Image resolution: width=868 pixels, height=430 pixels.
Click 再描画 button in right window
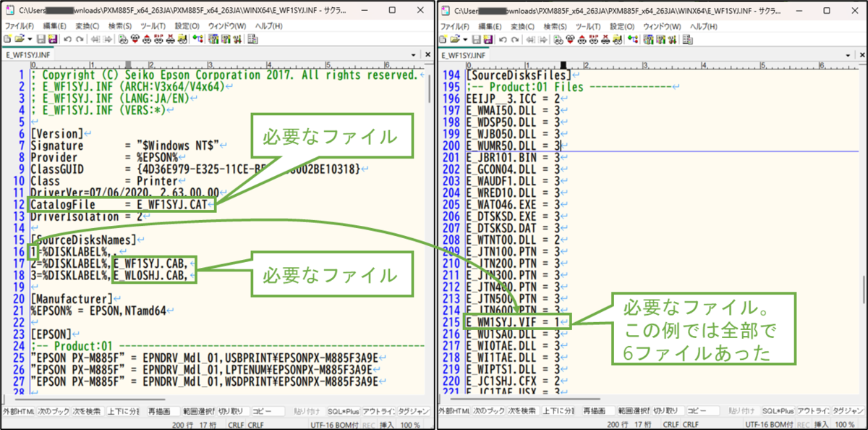[598, 411]
